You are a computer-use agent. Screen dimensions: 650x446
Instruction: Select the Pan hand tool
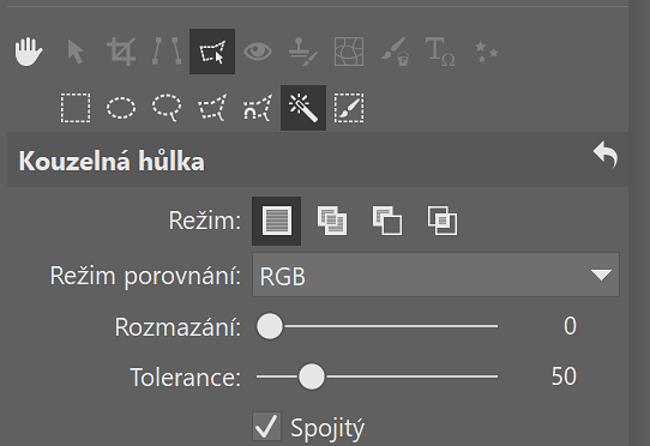[28, 52]
